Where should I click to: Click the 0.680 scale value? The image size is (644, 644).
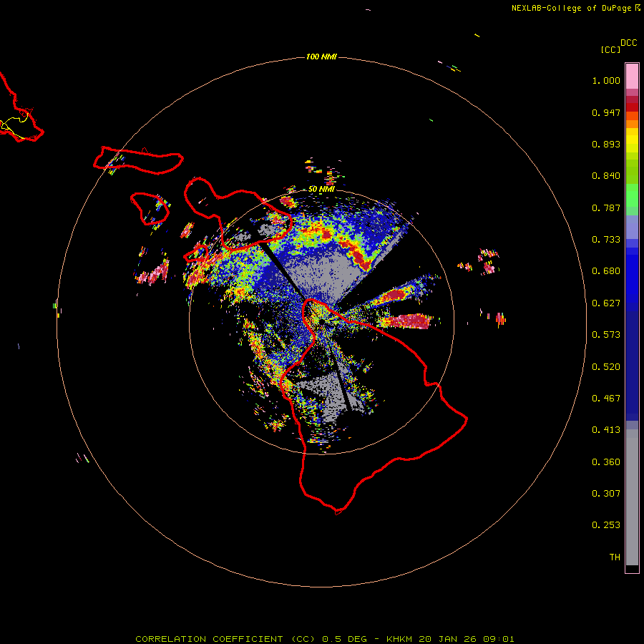tap(606, 271)
